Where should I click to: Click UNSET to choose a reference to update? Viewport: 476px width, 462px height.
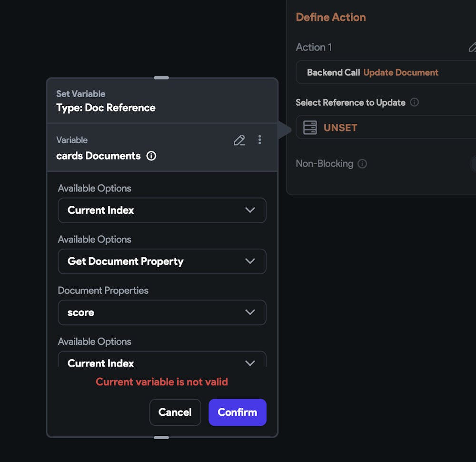coord(341,127)
